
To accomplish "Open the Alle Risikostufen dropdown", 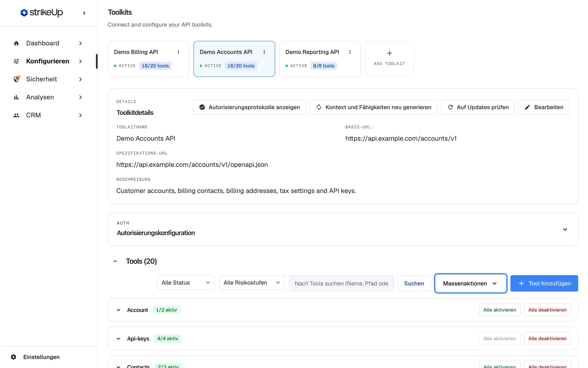I will [x=252, y=283].
